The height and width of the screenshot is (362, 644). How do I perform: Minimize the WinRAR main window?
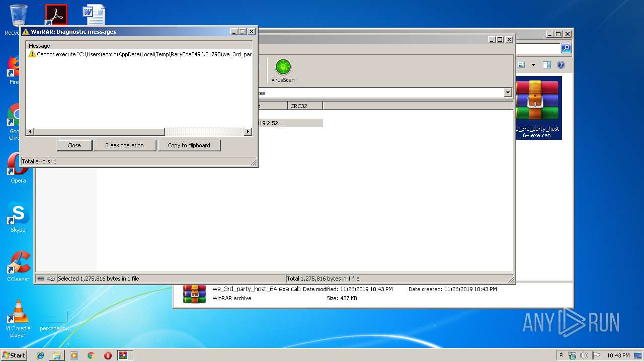tap(491, 39)
